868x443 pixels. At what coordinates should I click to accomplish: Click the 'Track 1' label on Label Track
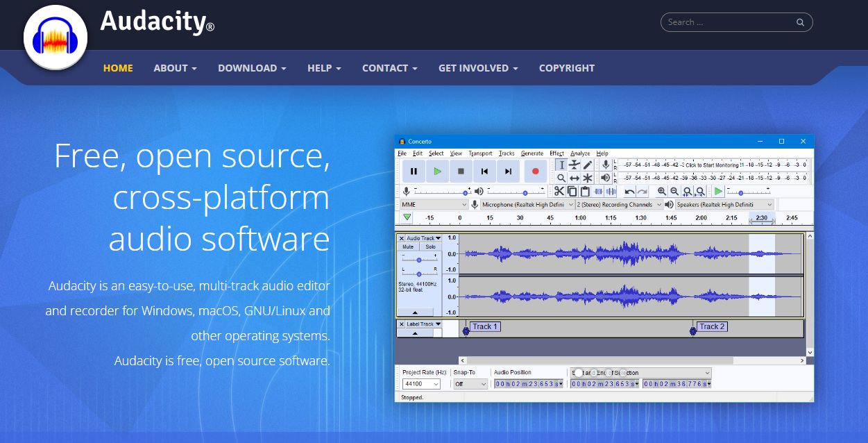click(486, 326)
